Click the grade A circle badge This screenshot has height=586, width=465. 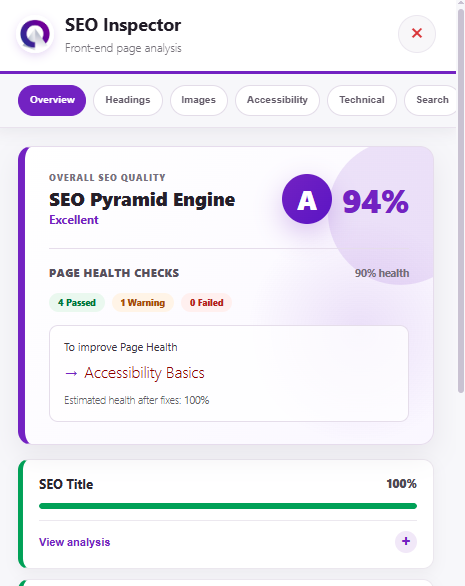[307, 199]
